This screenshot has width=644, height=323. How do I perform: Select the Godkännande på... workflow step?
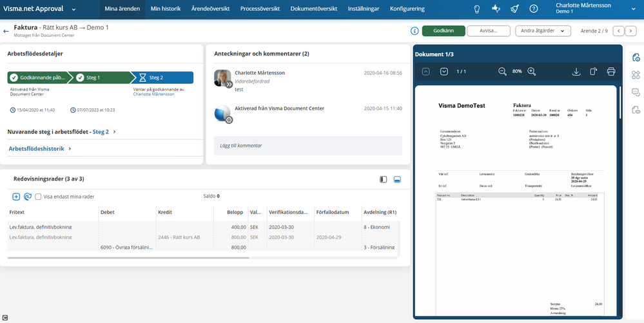point(39,77)
